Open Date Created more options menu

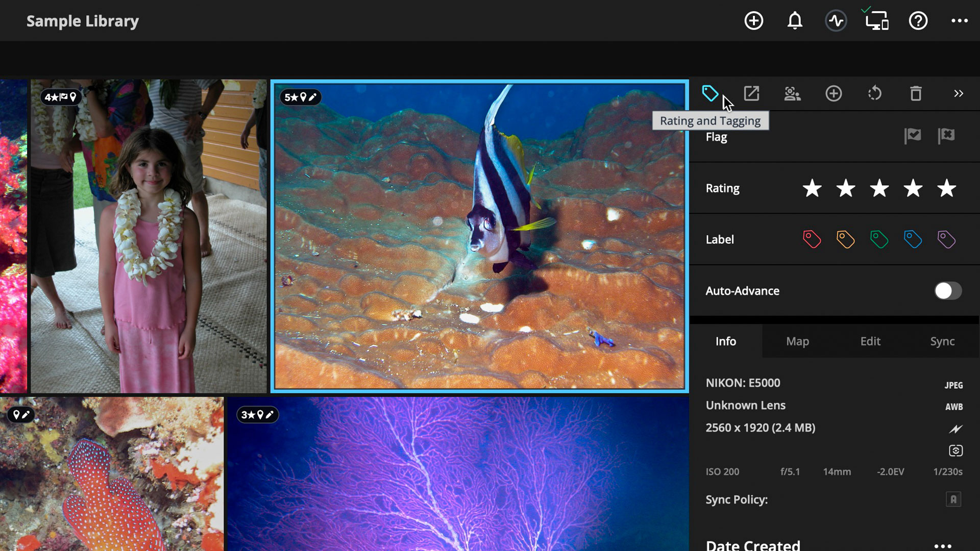pyautogui.click(x=943, y=546)
